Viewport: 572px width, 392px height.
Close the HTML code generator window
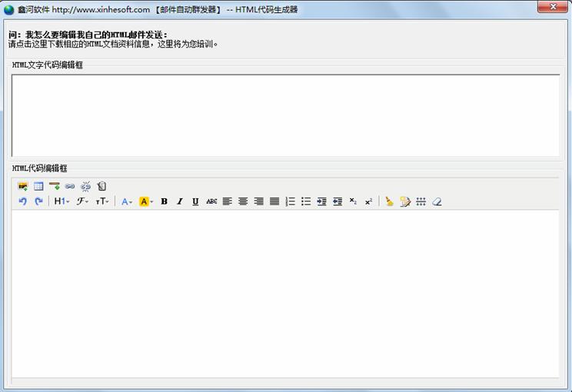click(x=552, y=7)
